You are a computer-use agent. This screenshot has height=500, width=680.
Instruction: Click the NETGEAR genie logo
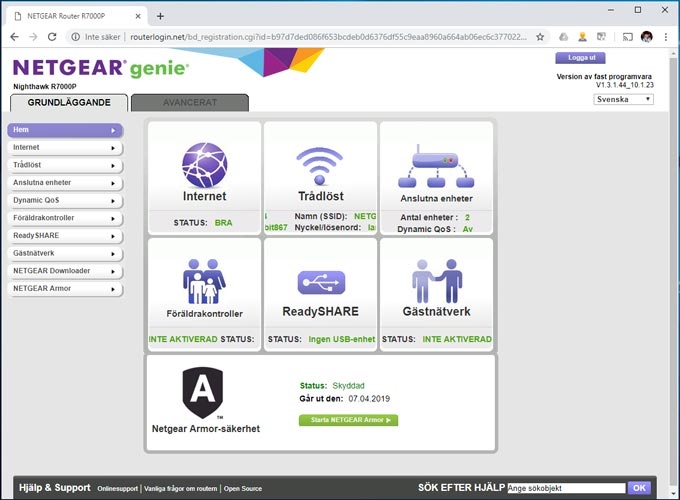point(101,68)
